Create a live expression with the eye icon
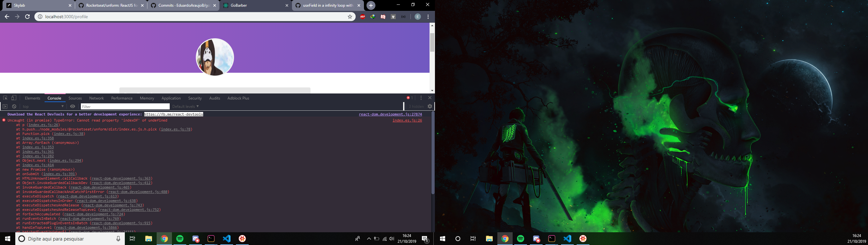 pyautogui.click(x=73, y=106)
